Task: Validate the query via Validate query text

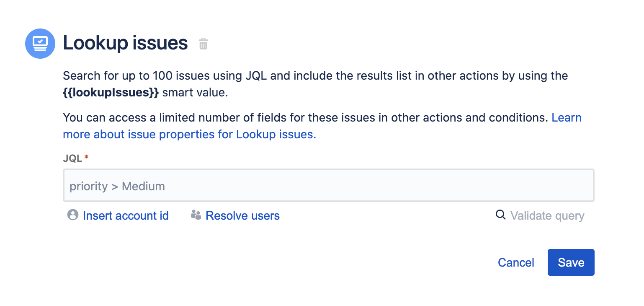Action: click(x=547, y=216)
